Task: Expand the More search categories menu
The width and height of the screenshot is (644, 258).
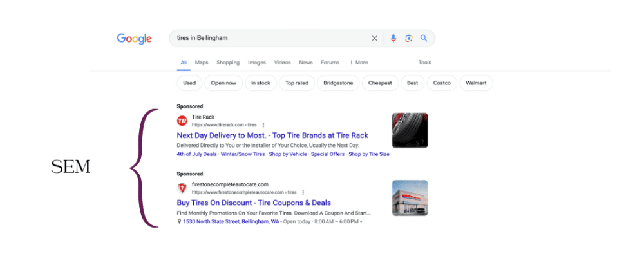Action: pos(359,63)
